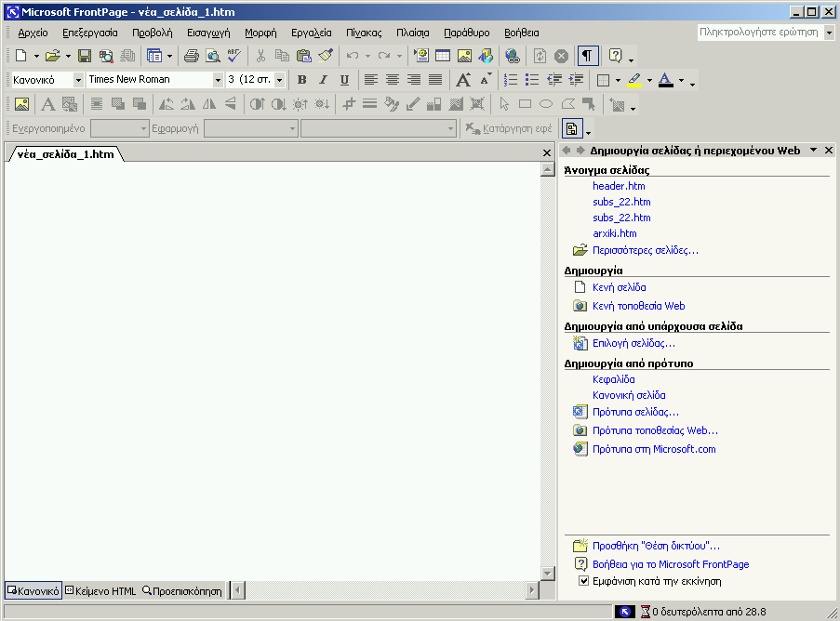
Task: Close the νέα_σελίδα_1.htm page tab
Action: (546, 153)
